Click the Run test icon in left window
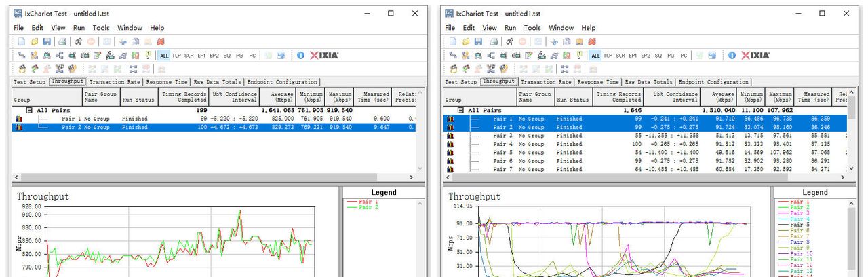868x277 pixels. click(x=79, y=42)
